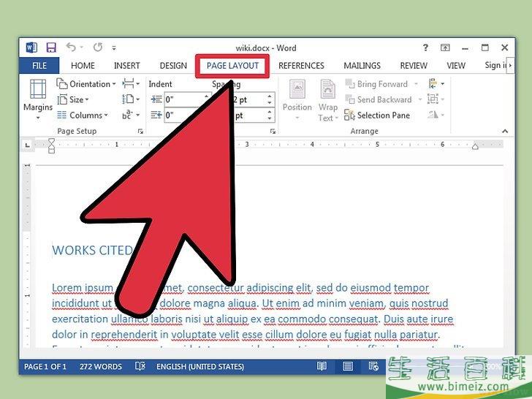The height and width of the screenshot is (399, 532).
Task: Open the VIEW tab
Action: click(456, 66)
